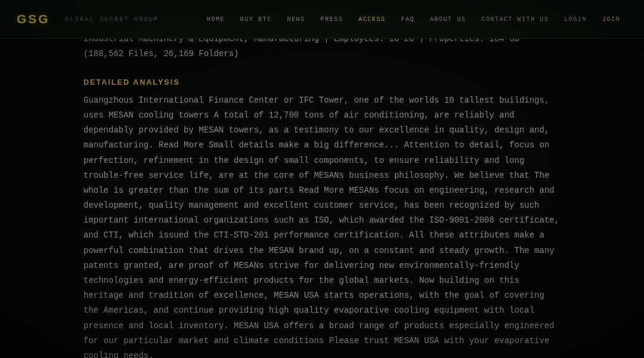Click the Detailed Analysis heading

[x=131, y=82]
